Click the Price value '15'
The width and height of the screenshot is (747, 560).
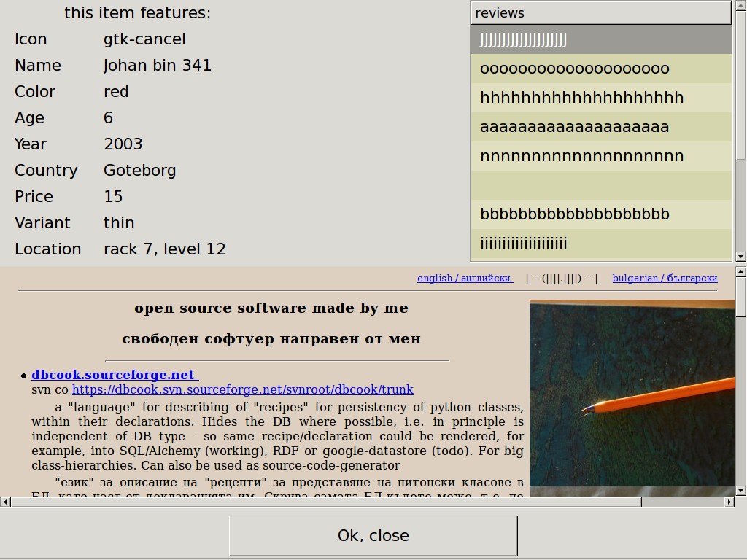[x=113, y=196]
